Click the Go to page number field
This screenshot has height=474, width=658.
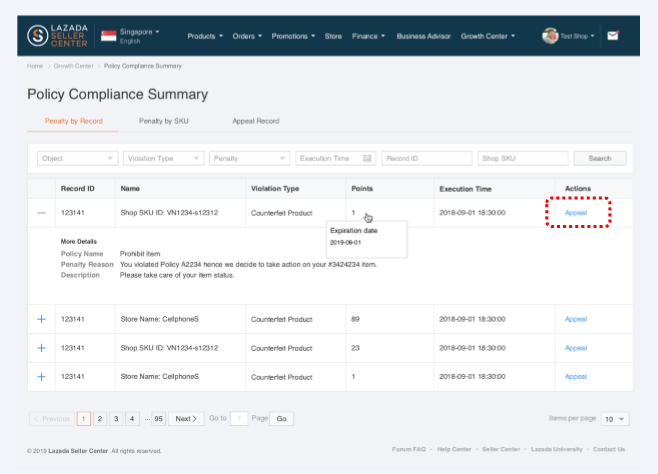[x=239, y=419]
